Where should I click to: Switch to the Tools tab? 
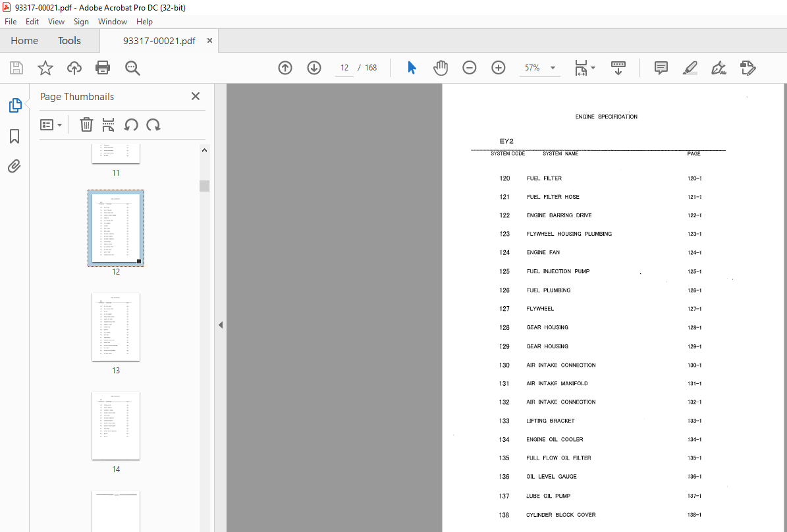pyautogui.click(x=69, y=41)
